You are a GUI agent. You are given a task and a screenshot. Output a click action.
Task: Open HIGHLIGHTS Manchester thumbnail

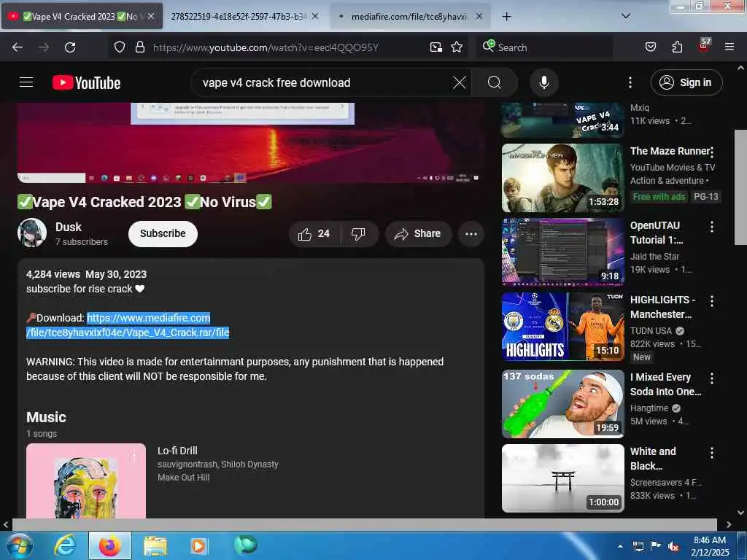click(562, 327)
